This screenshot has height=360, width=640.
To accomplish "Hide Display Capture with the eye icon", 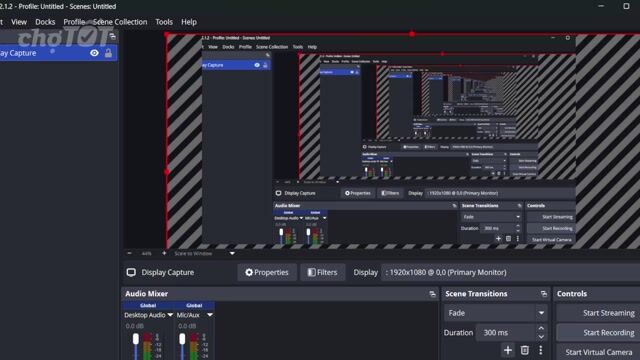I will tap(94, 53).
